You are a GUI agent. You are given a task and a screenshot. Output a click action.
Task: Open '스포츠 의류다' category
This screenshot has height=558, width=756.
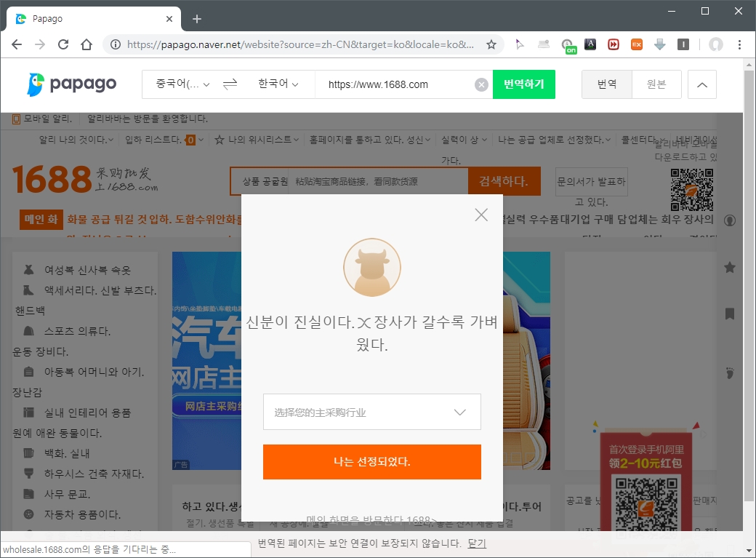tap(77, 331)
